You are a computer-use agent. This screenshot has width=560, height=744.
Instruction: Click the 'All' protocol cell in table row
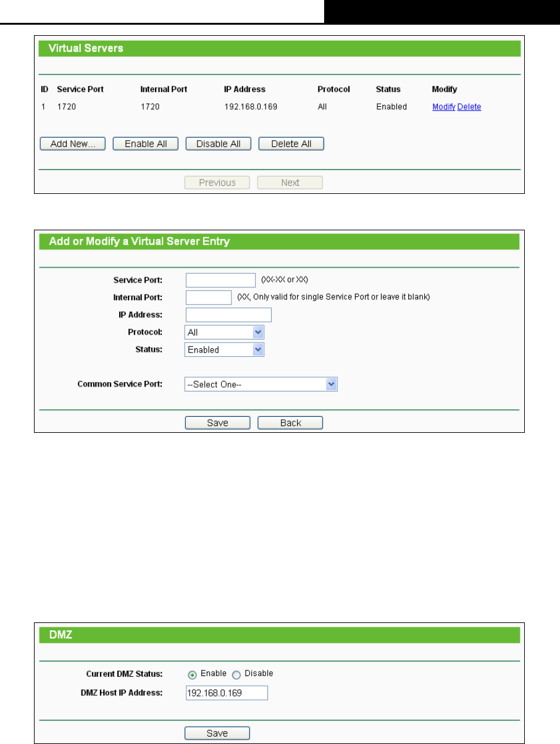click(322, 107)
